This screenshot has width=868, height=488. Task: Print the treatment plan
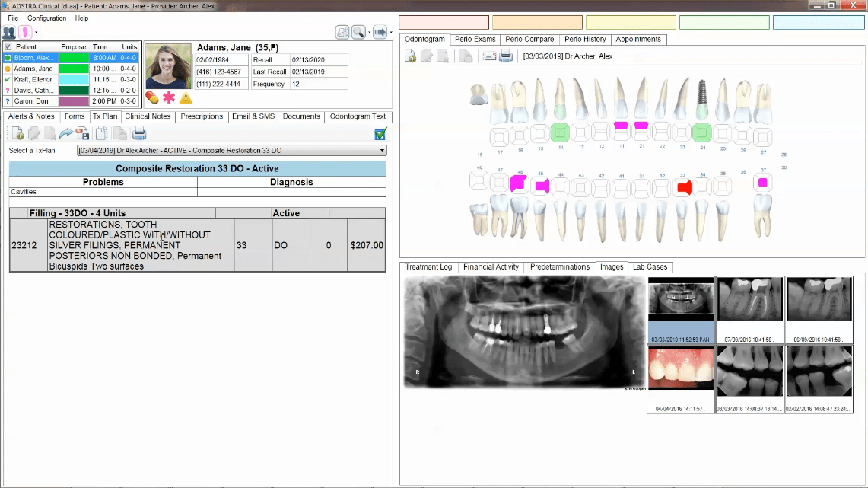point(139,133)
